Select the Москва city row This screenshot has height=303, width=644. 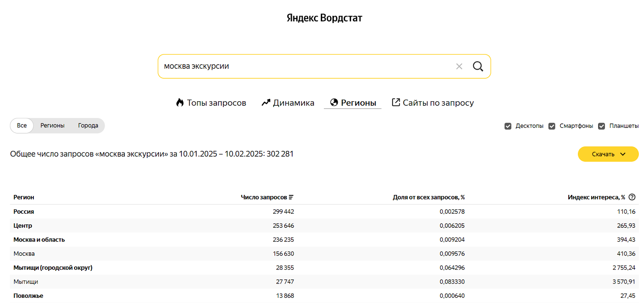(x=324, y=254)
